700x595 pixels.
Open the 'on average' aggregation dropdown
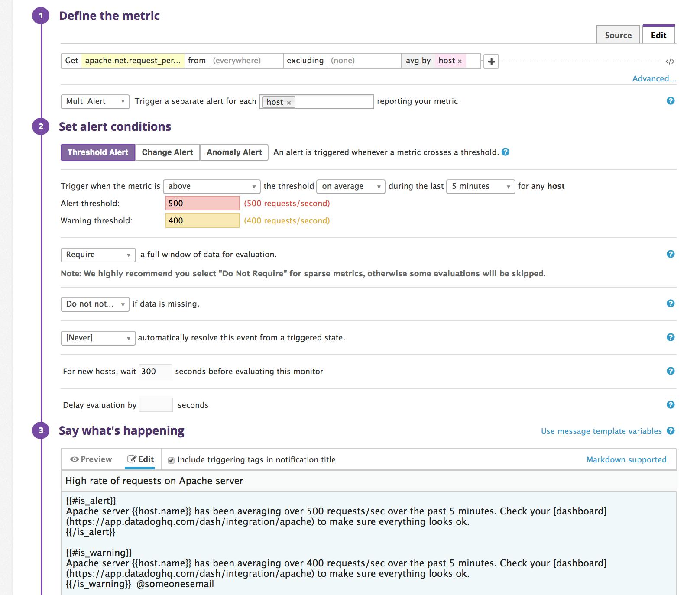(350, 186)
